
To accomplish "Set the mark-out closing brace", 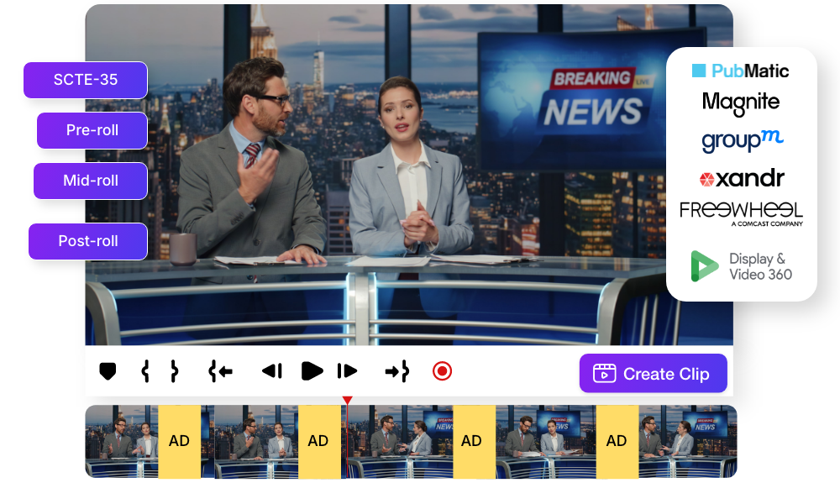I will pyautogui.click(x=174, y=371).
